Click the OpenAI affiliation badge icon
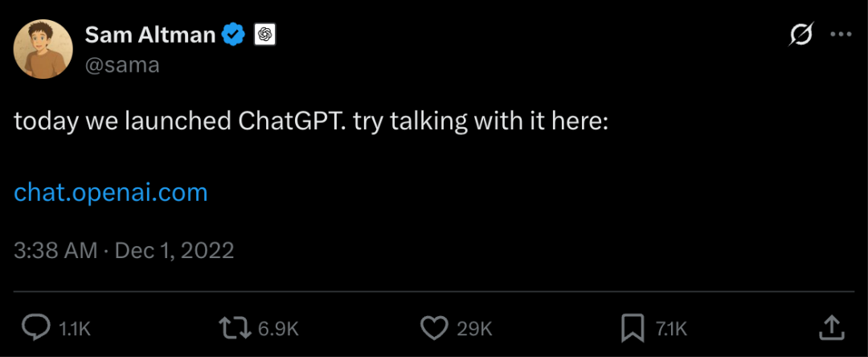The image size is (868, 357). [265, 35]
